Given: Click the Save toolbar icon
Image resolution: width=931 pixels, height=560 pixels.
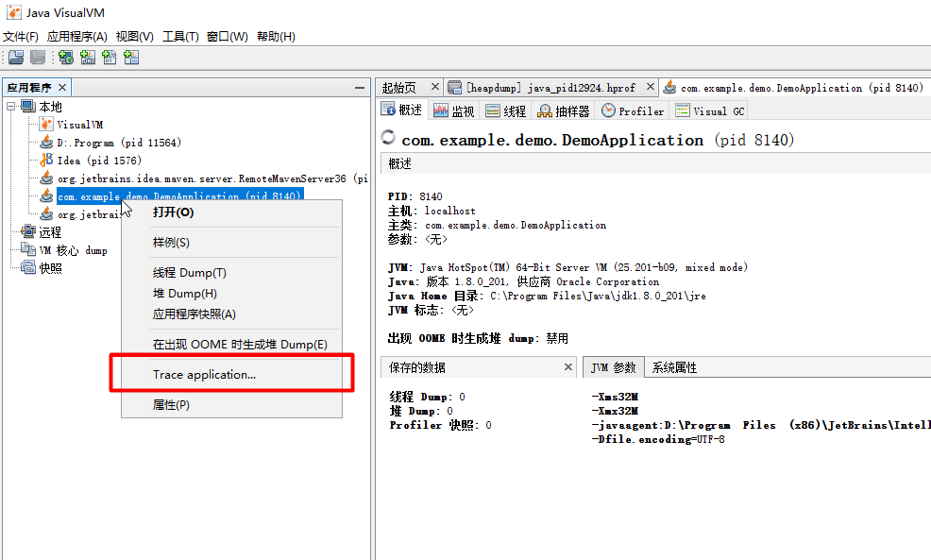Looking at the screenshot, I should [x=38, y=57].
